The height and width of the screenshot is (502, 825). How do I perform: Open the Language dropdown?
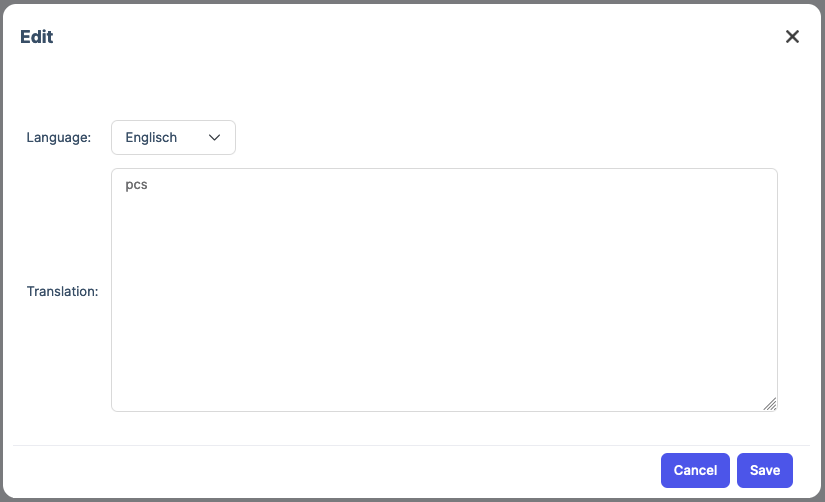[172, 138]
